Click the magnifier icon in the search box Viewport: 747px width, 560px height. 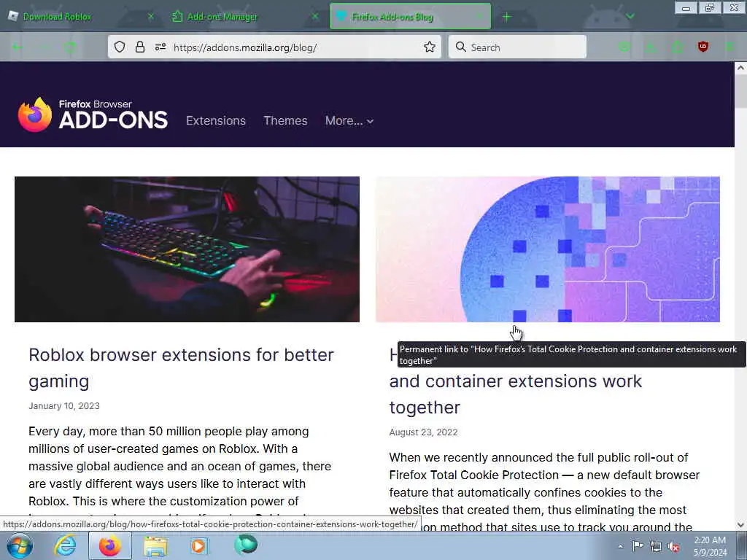pyautogui.click(x=460, y=47)
